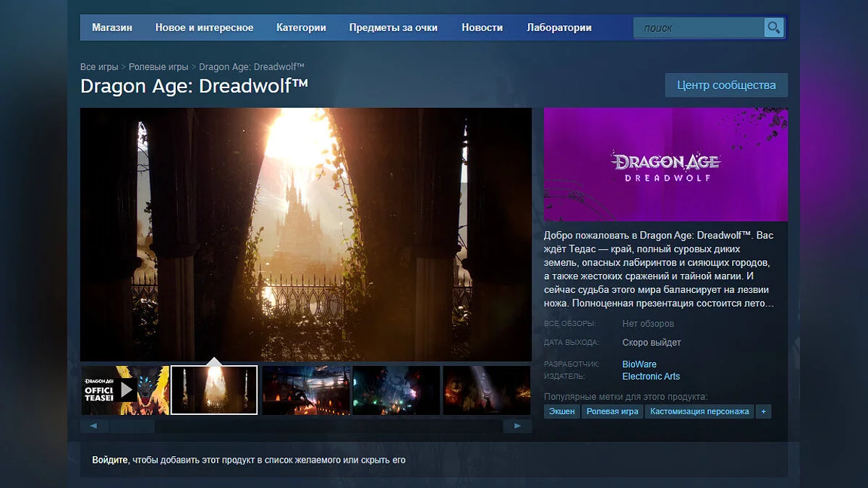The width and height of the screenshot is (868, 488).
Task: Select the partially visible fifth screenshot thumbnail
Action: click(487, 390)
